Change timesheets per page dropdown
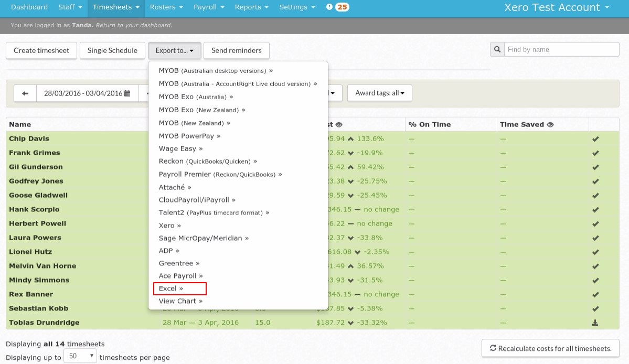 tap(80, 356)
